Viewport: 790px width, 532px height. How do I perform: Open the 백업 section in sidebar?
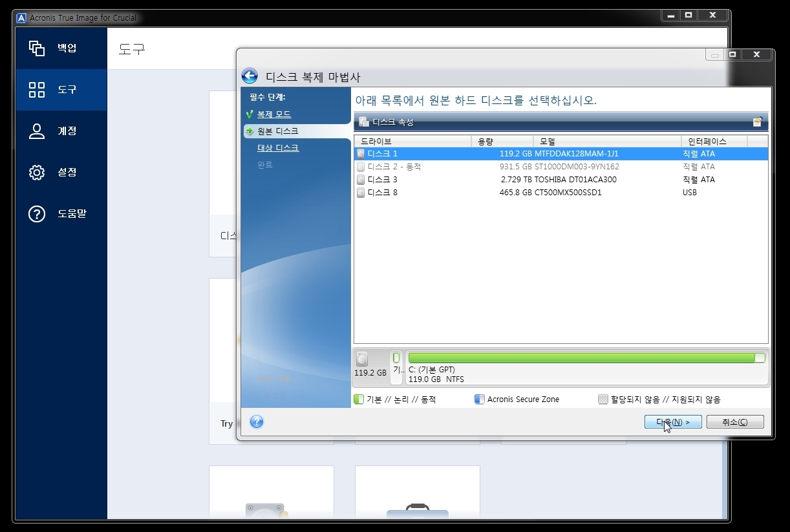click(61, 48)
